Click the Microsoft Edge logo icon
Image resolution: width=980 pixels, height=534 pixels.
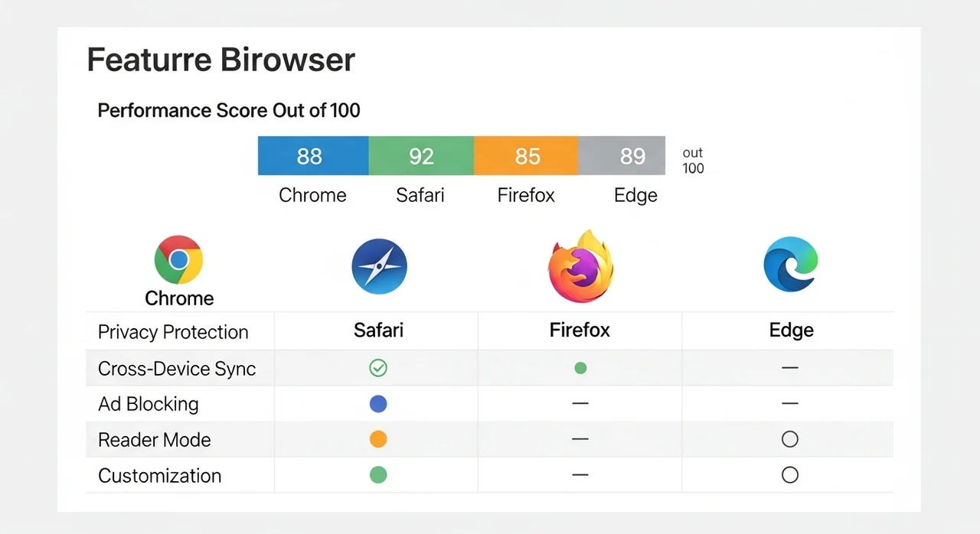click(x=791, y=265)
